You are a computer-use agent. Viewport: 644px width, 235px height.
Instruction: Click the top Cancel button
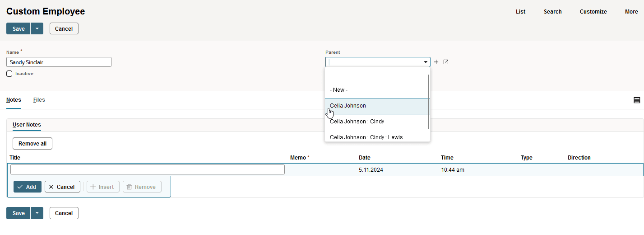click(64, 28)
